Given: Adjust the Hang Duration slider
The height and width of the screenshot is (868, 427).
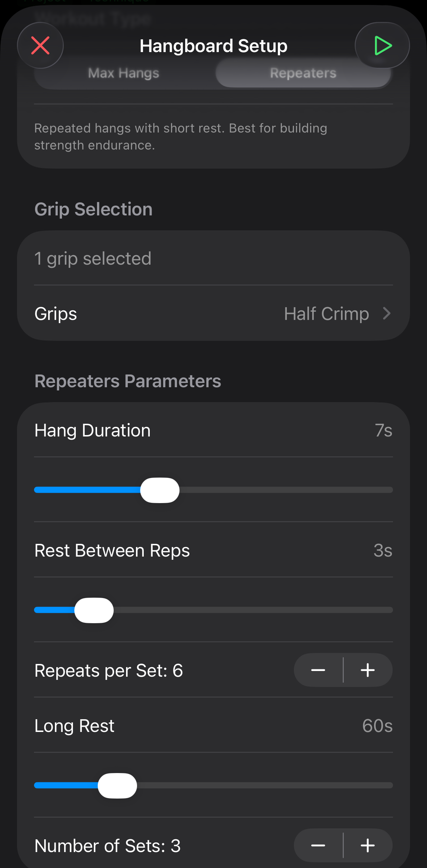Looking at the screenshot, I should 160,490.
